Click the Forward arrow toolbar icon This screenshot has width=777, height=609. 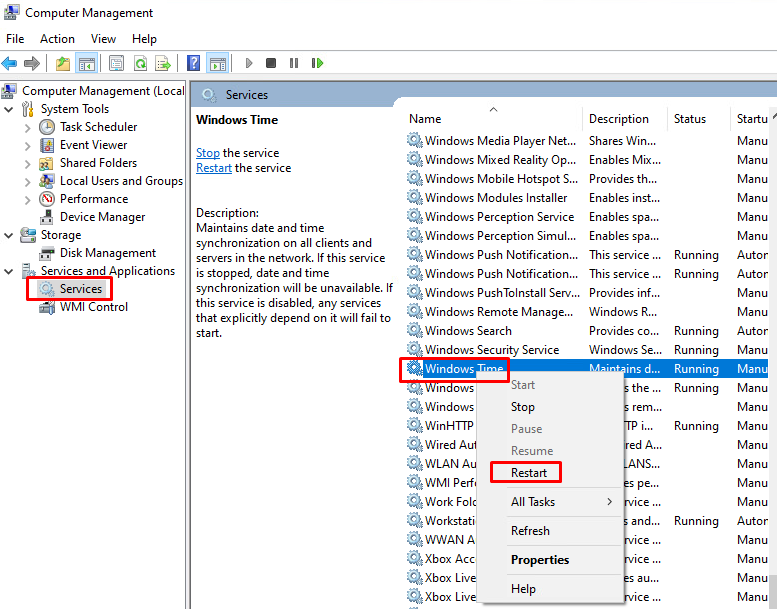pos(32,63)
